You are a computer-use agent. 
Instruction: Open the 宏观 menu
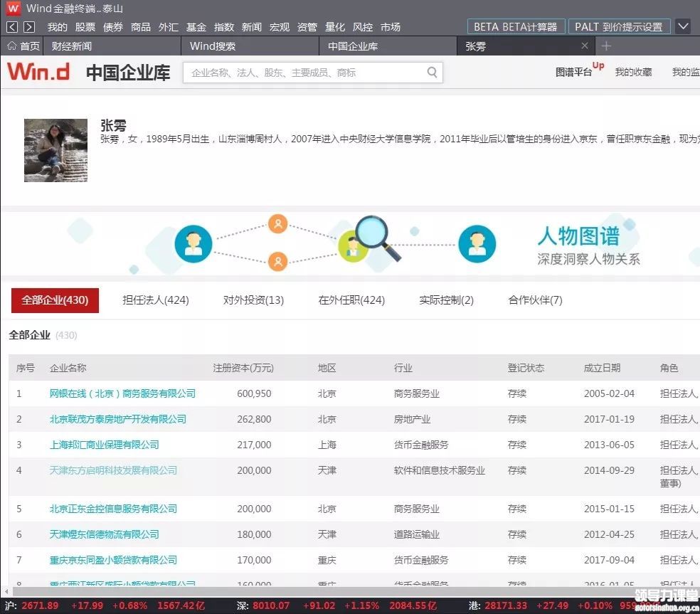click(x=280, y=27)
